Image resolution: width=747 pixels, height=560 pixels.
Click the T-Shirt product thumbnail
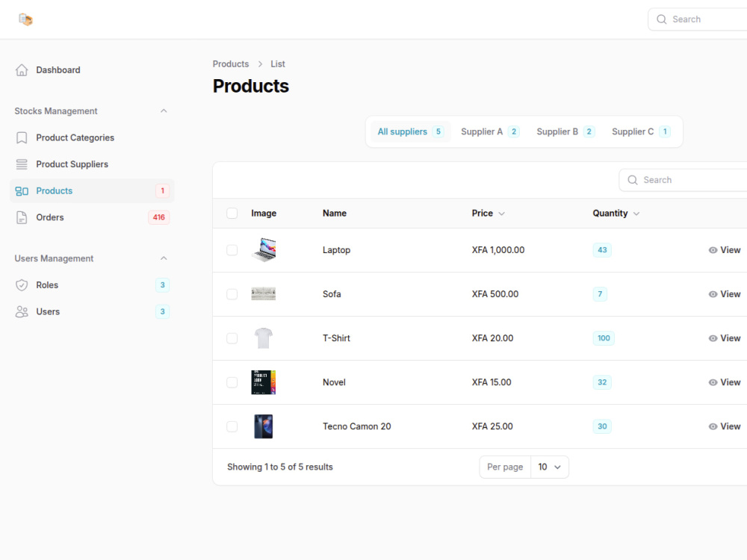coord(264,338)
